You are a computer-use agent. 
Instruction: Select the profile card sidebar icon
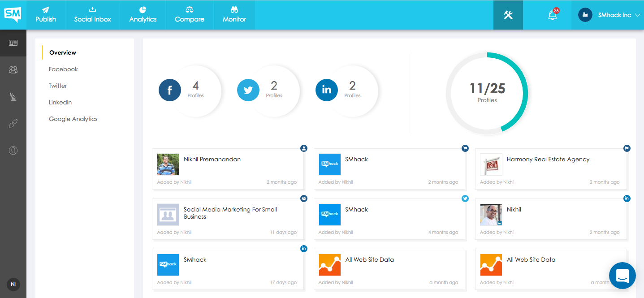point(13,43)
